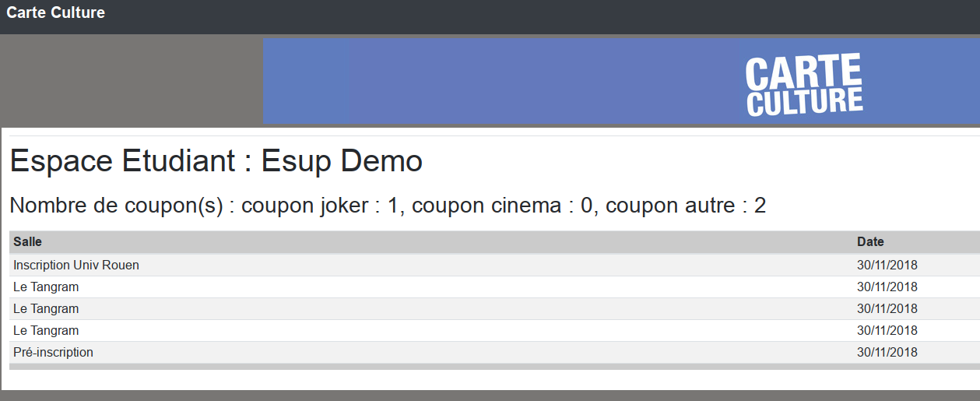The height and width of the screenshot is (401, 980).
Task: Select the first Le Tangram entry
Action: point(46,287)
